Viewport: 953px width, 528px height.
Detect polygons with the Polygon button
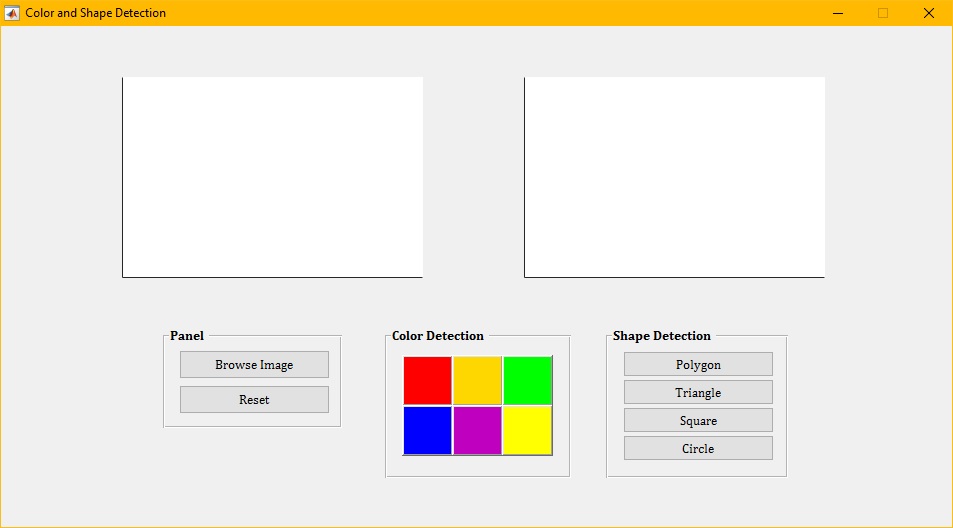pyautogui.click(x=698, y=365)
